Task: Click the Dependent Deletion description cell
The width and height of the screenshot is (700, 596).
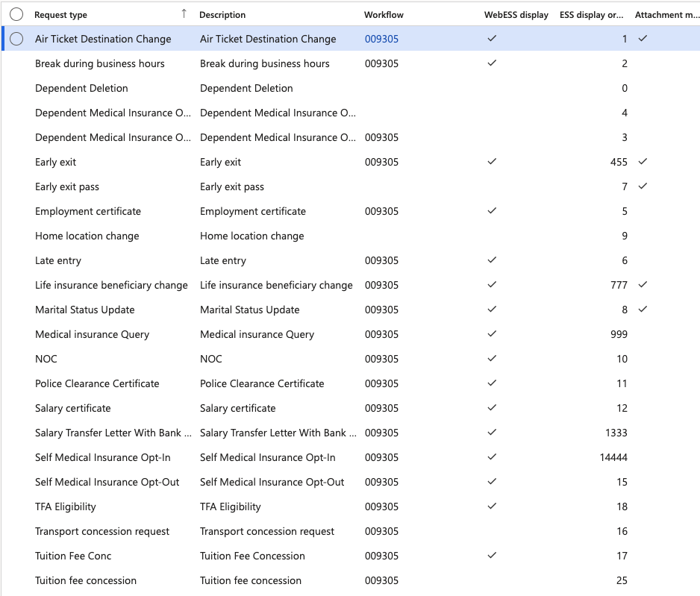Action: tap(246, 88)
